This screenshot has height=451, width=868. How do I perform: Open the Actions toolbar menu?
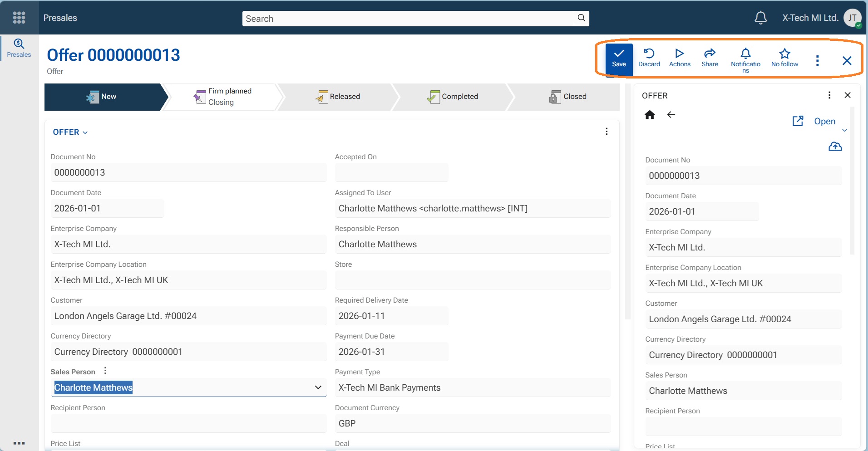click(x=680, y=58)
